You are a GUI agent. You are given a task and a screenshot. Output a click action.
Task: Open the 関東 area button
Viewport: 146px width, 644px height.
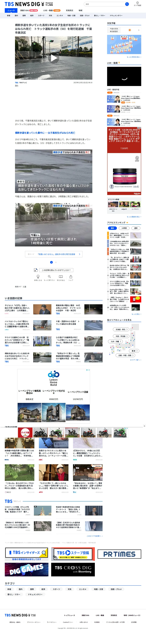coord(135,351)
